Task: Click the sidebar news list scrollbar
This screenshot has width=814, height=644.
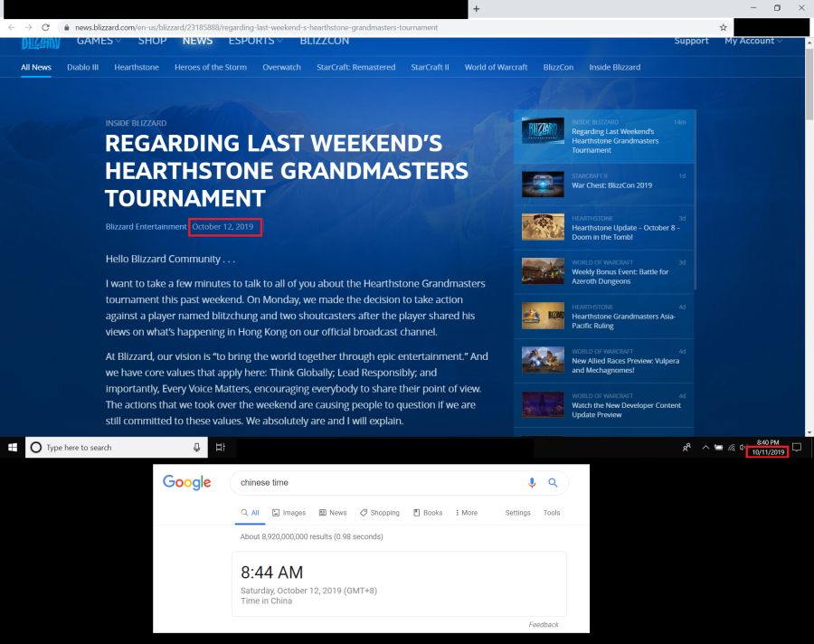Action: pos(695,200)
